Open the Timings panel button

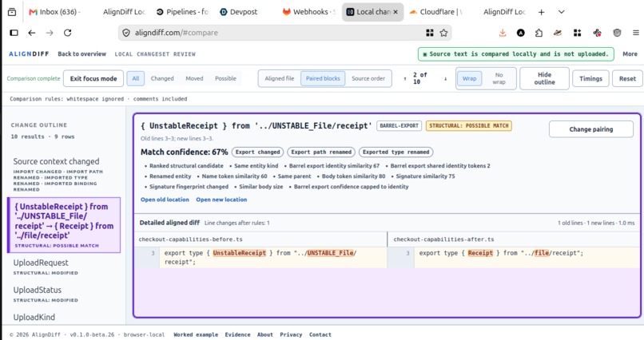pos(590,78)
